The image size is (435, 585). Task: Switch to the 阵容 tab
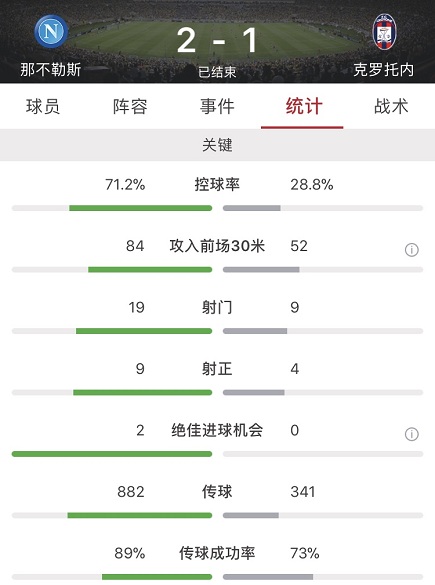pyautogui.click(x=130, y=106)
